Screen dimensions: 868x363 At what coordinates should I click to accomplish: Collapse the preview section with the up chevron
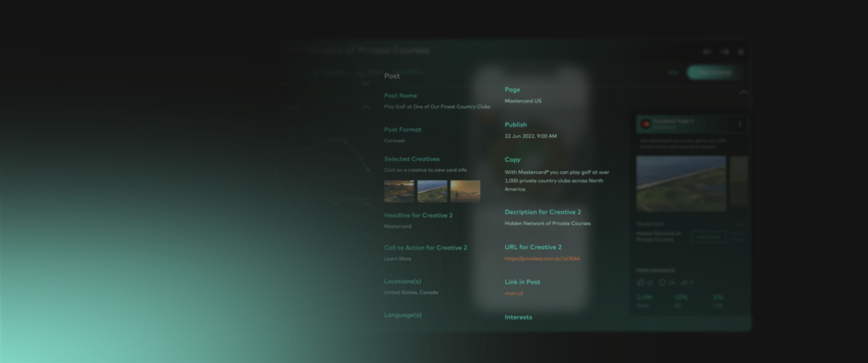[743, 92]
